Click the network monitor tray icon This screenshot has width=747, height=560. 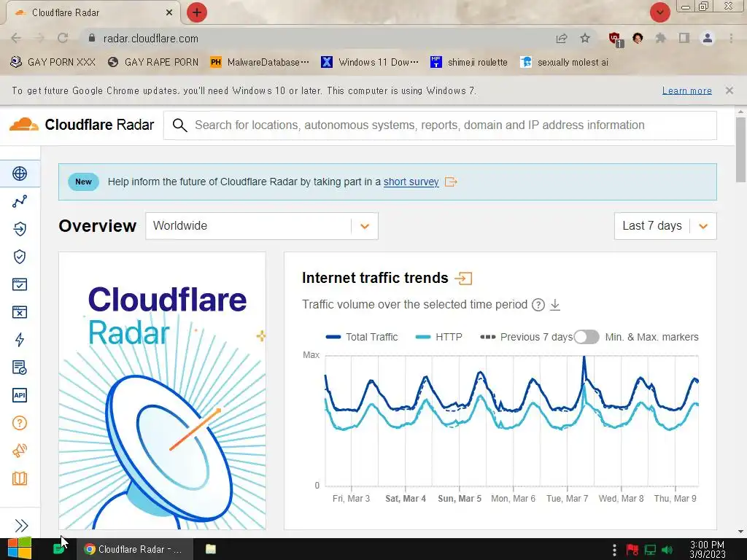[x=650, y=550]
